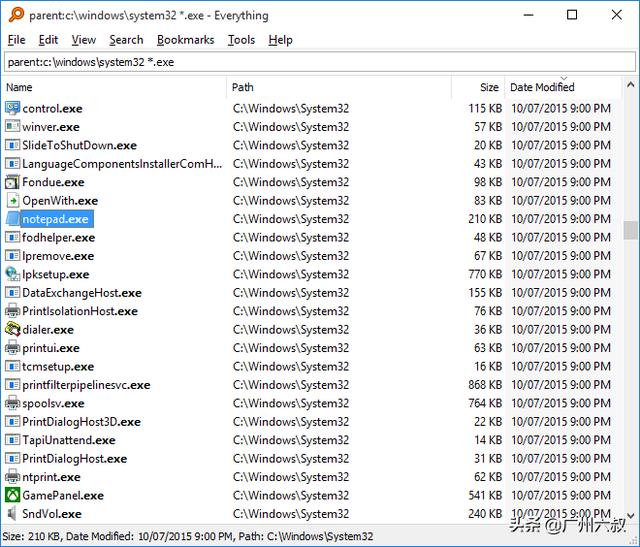Click the control.exe file icon
Viewport: 640px width, 547px height.
click(x=12, y=108)
